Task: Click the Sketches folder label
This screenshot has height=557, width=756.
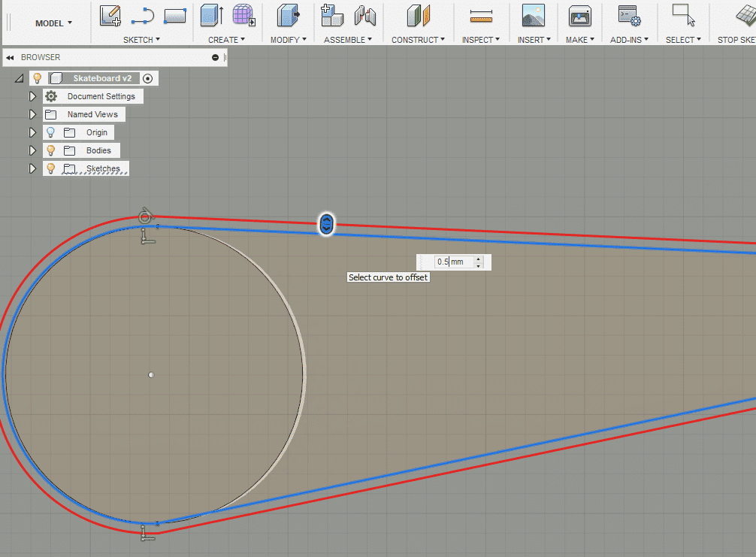Action: tap(103, 168)
